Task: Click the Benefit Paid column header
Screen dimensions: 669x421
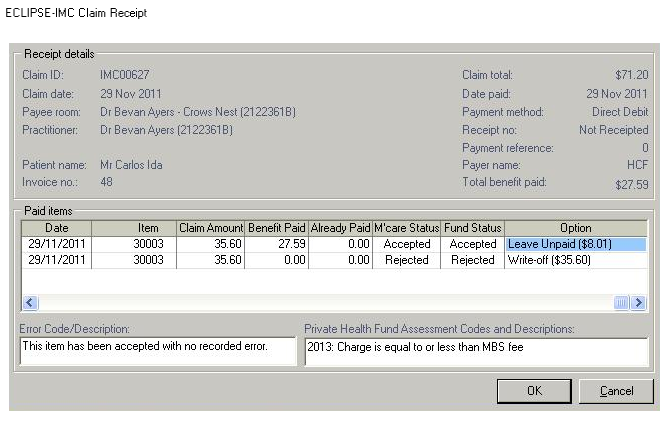Action: (x=276, y=228)
